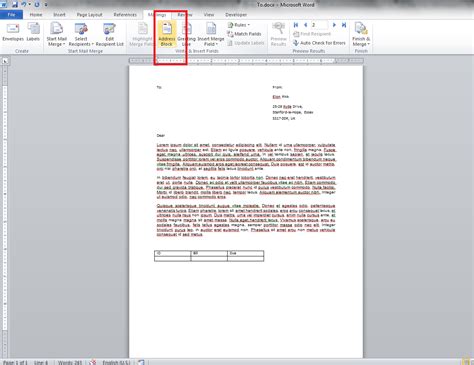Open the Undo history dropdown arrow

[29, 5]
